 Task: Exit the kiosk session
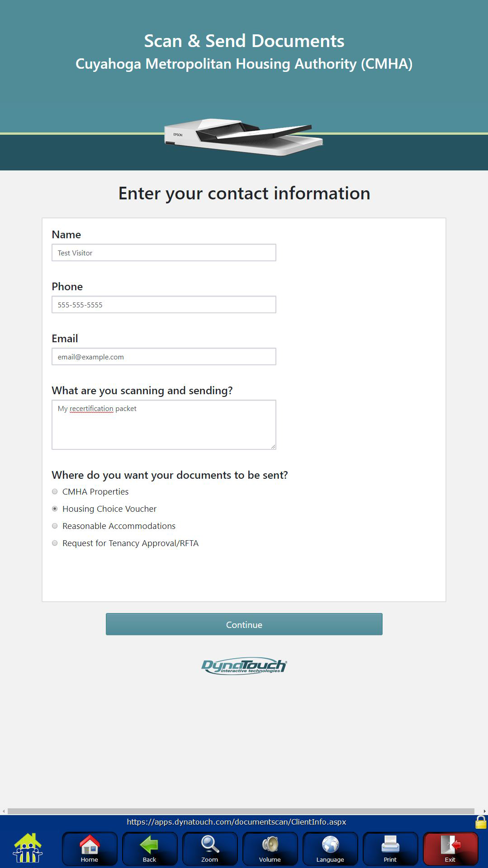click(450, 848)
